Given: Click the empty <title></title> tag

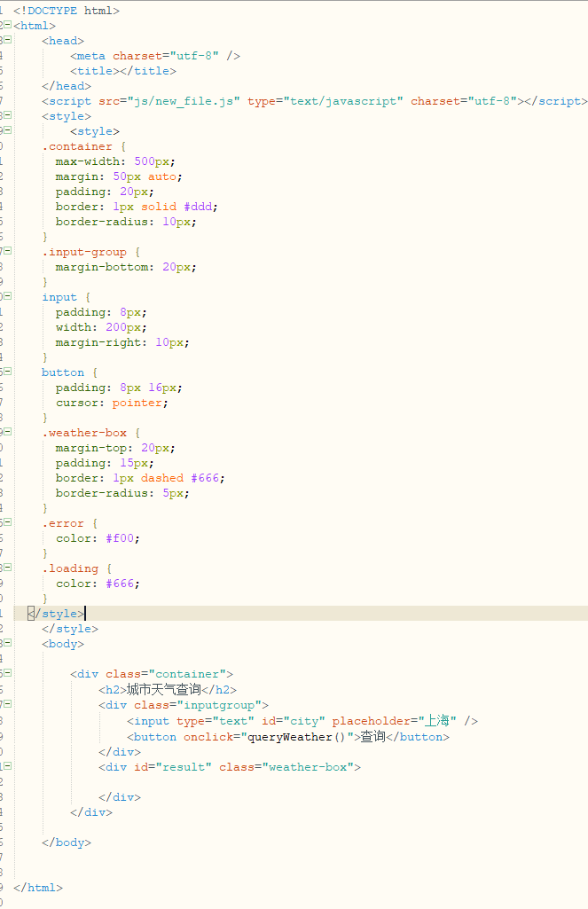Looking at the screenshot, I should tap(123, 71).
